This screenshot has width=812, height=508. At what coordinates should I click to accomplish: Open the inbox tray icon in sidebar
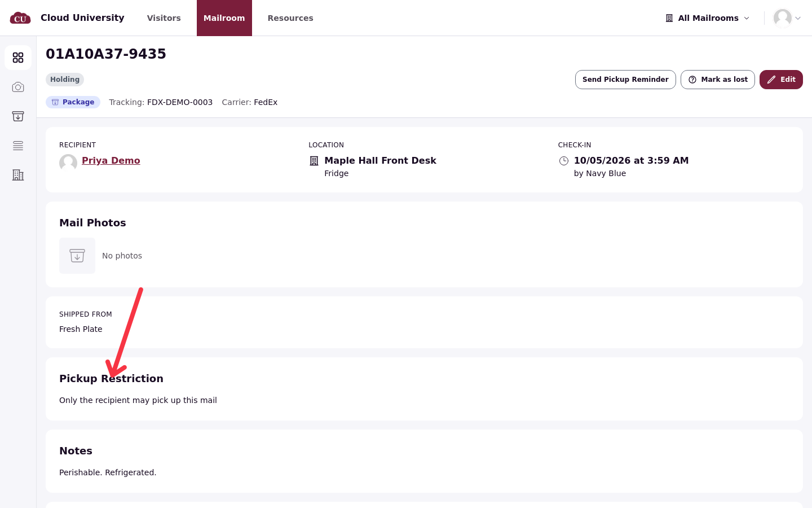coord(18,116)
